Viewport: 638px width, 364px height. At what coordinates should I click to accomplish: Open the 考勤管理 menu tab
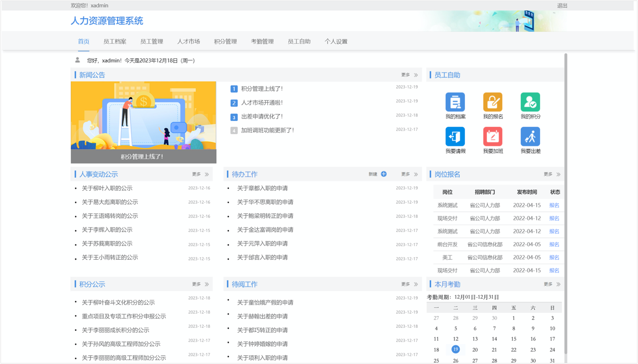[x=262, y=42]
